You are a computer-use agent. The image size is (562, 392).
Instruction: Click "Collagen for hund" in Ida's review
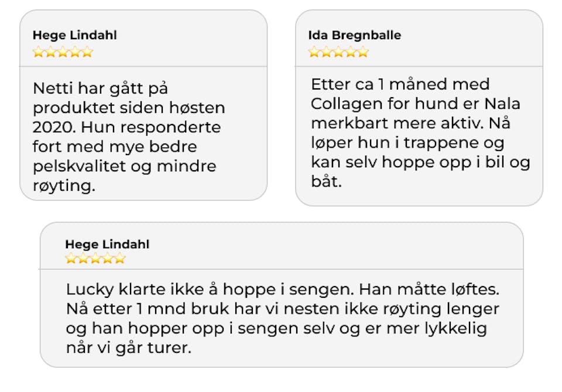coord(390,104)
